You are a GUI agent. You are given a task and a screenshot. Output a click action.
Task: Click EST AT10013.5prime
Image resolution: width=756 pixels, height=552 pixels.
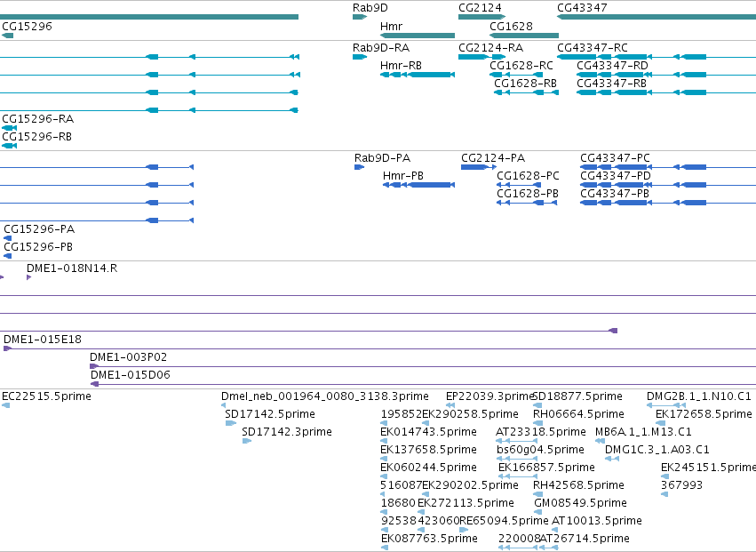click(597, 522)
